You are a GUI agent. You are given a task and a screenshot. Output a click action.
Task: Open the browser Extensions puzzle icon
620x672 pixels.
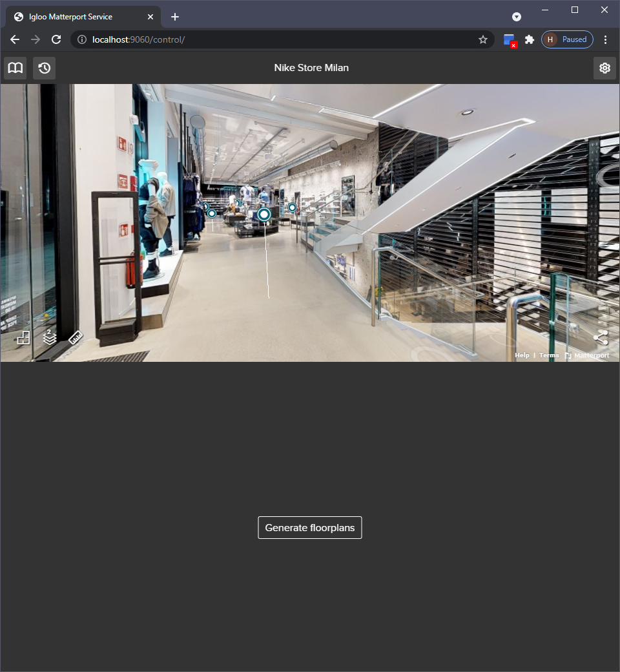tap(530, 39)
